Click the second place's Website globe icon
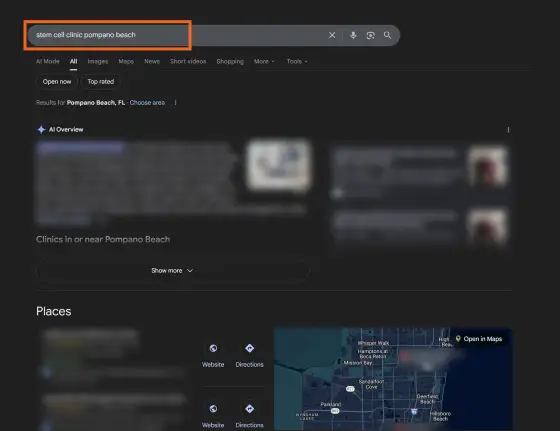This screenshot has width=560, height=431. pos(213,409)
